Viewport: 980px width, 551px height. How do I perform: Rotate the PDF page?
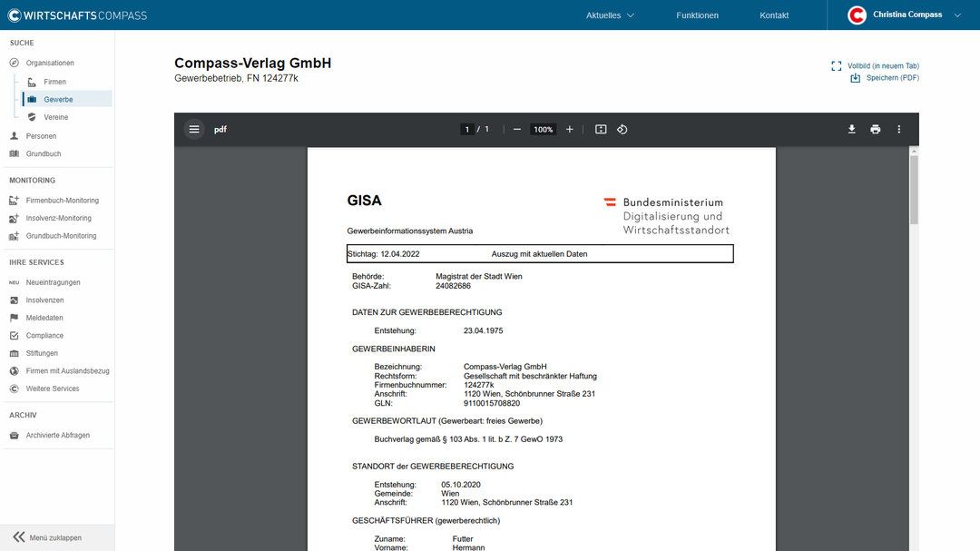[x=622, y=129]
